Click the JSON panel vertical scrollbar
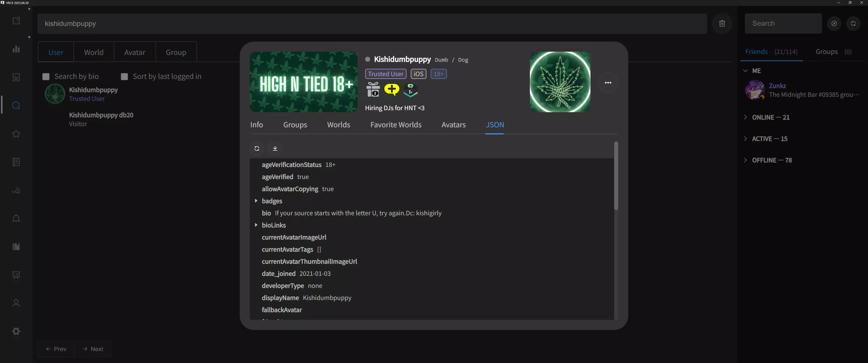 pos(616,176)
